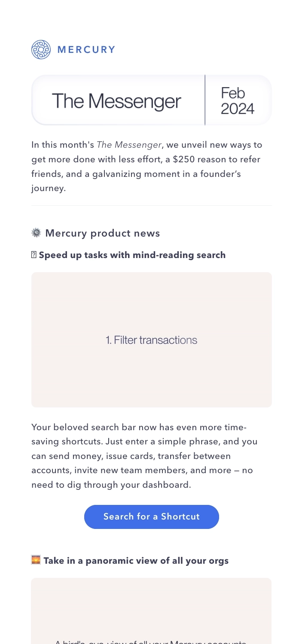Click the circular brain emblem in the header
The height and width of the screenshot is (644, 293).
coord(41,49)
